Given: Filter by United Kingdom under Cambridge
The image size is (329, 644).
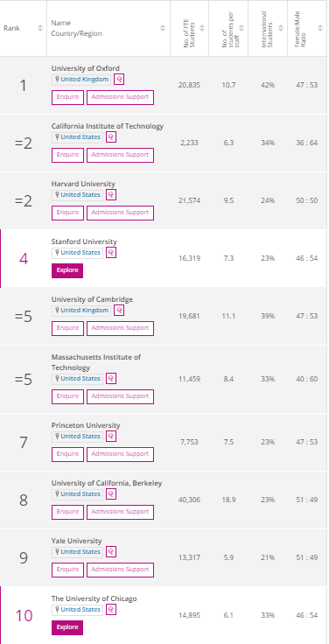Looking at the screenshot, I should tap(81, 310).
